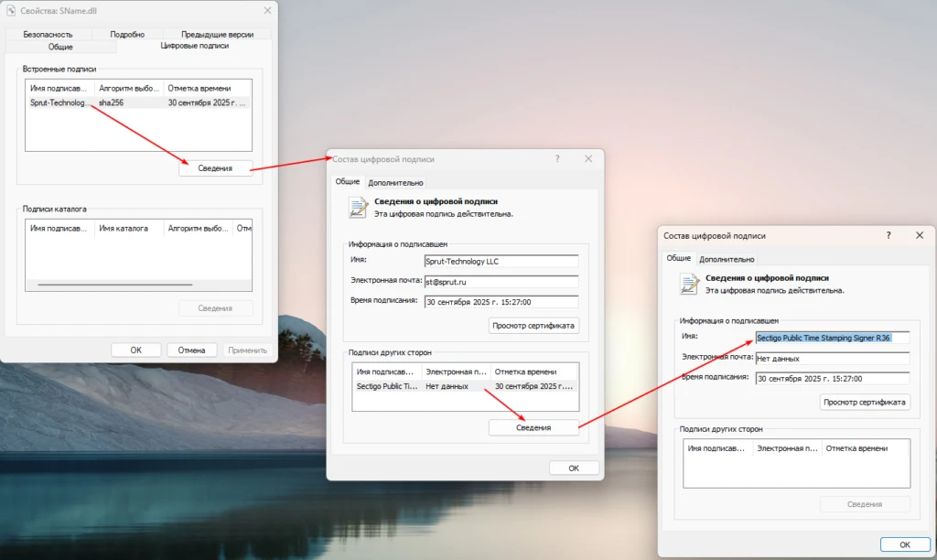Click Просмотр сертификата in middle dialog
This screenshot has height=560, width=937.
(533, 326)
